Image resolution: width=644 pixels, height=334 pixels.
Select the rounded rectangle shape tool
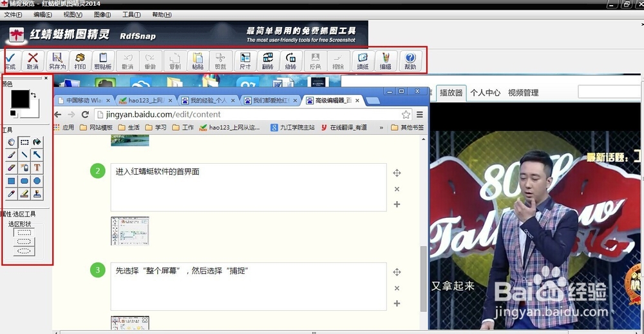point(24,181)
